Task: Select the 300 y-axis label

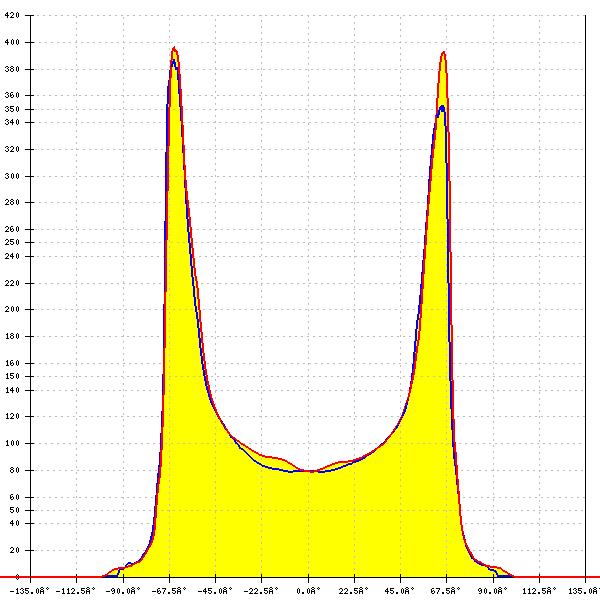Action: pos(12,176)
